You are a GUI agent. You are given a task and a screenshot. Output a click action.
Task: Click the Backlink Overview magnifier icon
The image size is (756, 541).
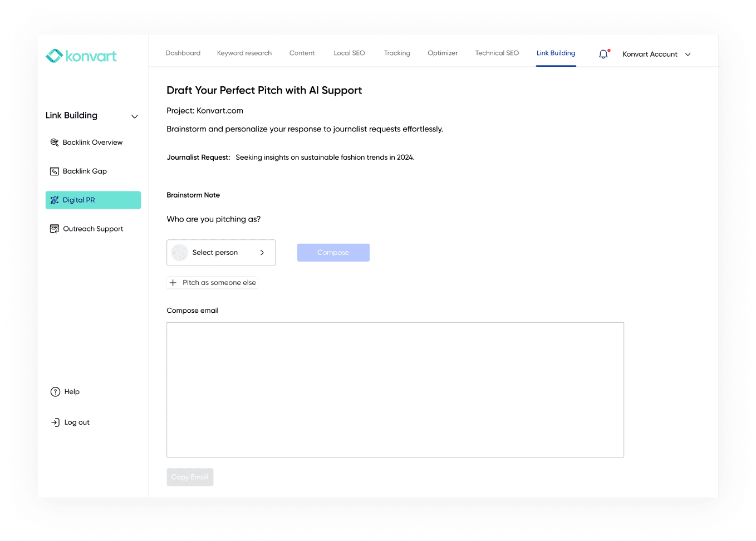pos(55,142)
